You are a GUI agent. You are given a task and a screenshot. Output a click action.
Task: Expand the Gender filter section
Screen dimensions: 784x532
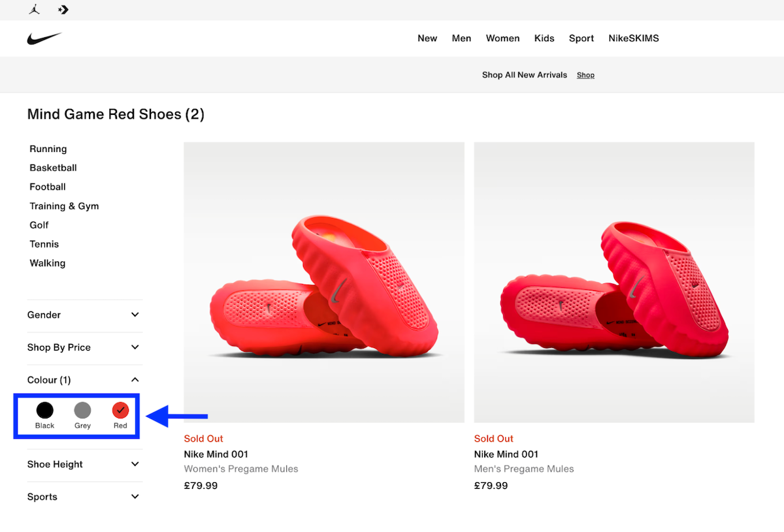84,315
